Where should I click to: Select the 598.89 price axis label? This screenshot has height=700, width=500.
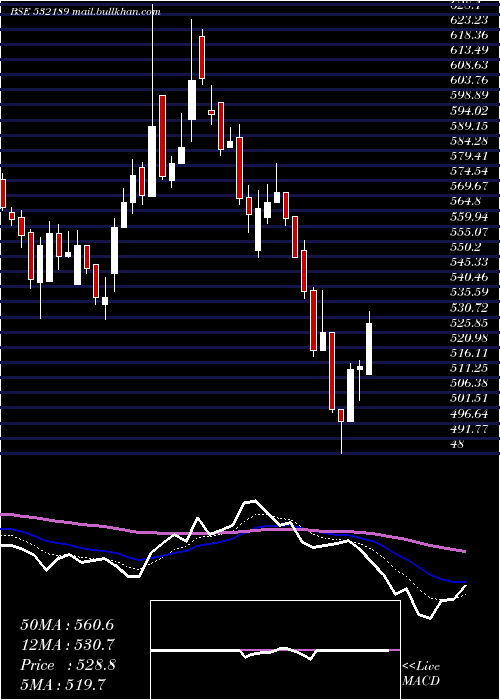(x=469, y=95)
